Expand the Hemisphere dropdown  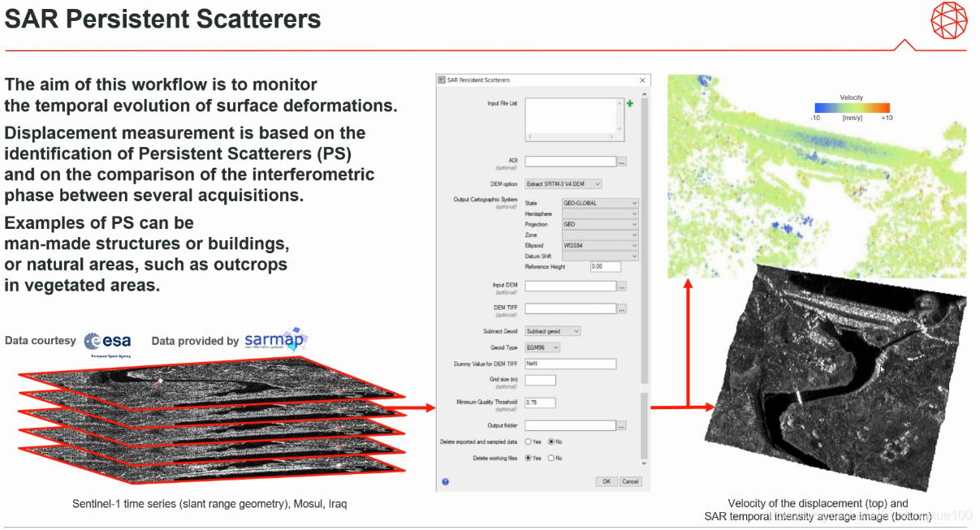(600, 213)
